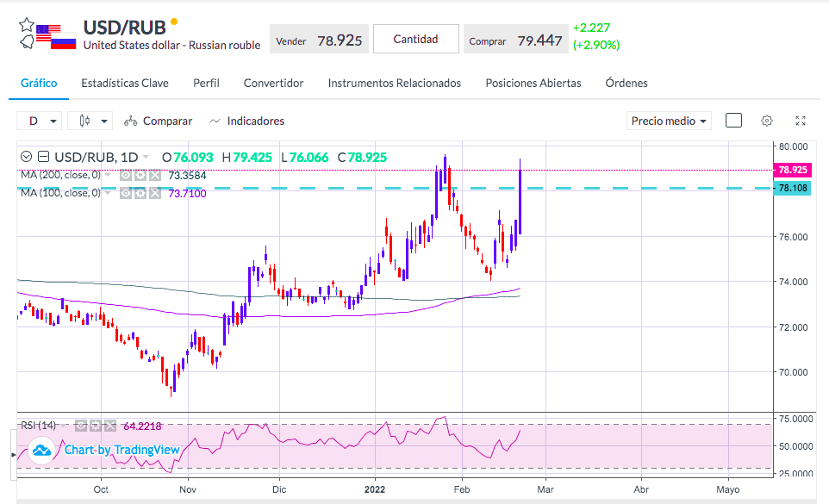Click the 80.000 price axis label
Viewport: 829px width, 504px height.
[793, 146]
